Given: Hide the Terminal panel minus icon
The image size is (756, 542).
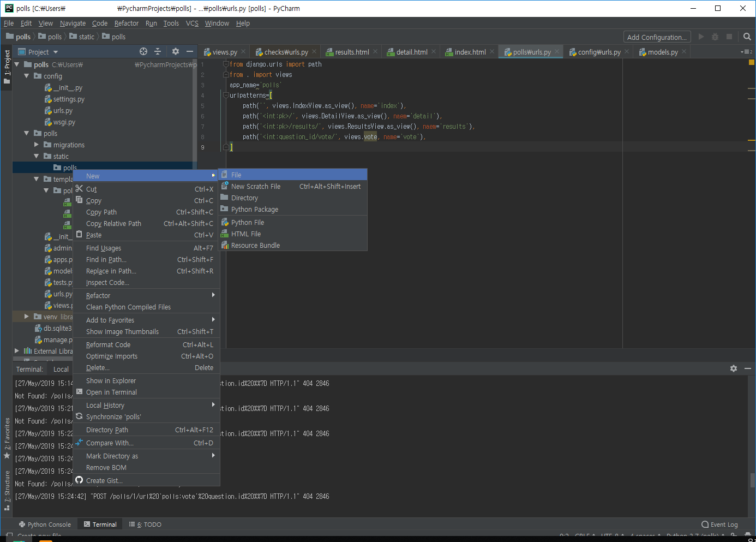Looking at the screenshot, I should pyautogui.click(x=748, y=368).
